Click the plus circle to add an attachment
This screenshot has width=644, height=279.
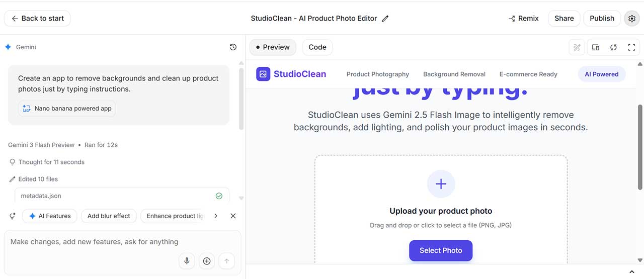tap(207, 261)
